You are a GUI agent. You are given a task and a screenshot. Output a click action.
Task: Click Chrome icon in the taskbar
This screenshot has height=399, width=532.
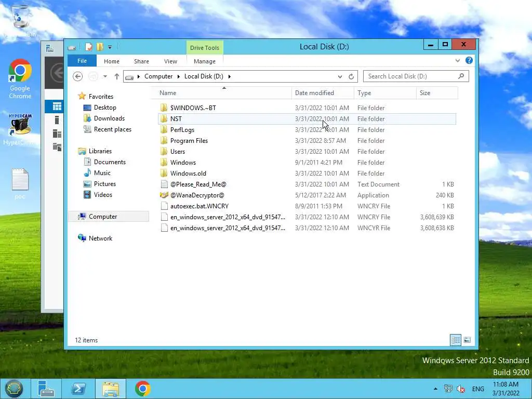(142, 389)
